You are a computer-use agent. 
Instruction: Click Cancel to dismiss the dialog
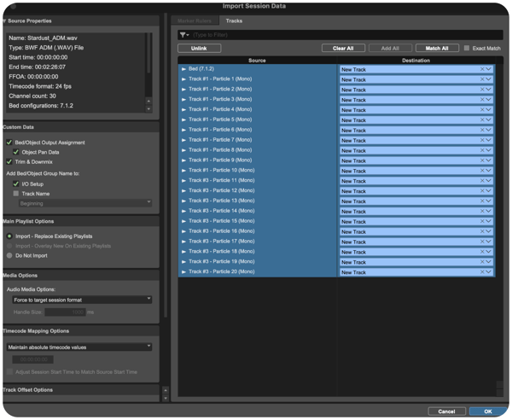[446, 411]
